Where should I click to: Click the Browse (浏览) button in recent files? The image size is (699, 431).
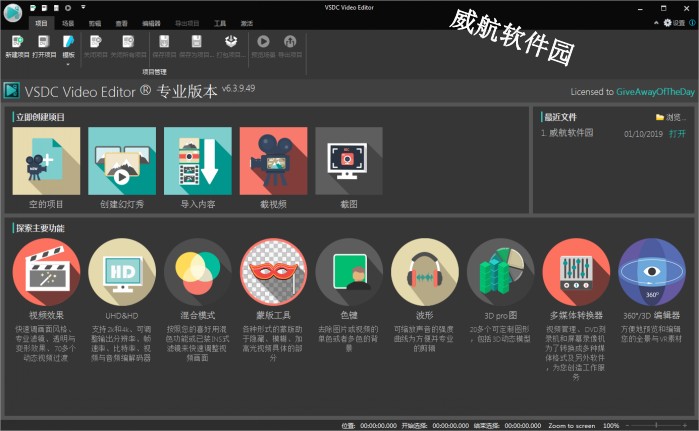(673, 117)
